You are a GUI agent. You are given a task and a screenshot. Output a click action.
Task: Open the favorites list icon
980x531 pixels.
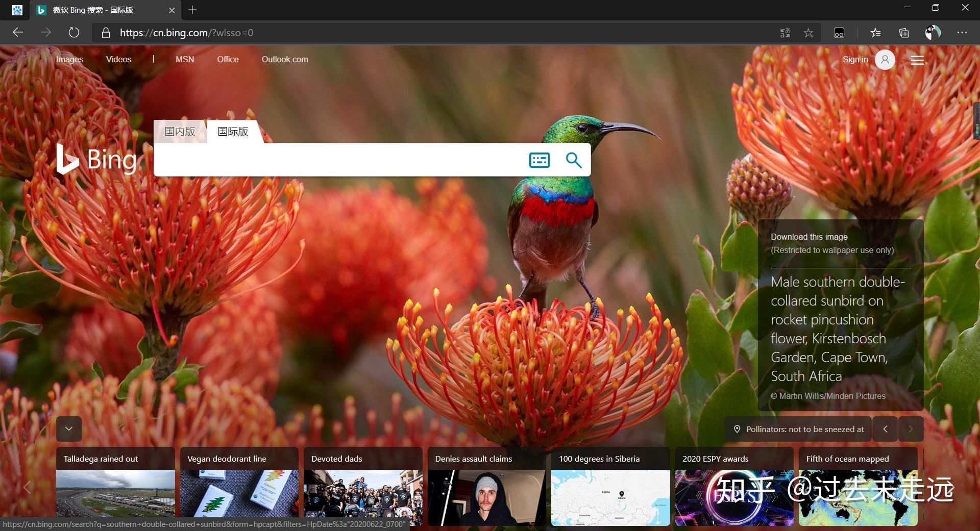875,33
